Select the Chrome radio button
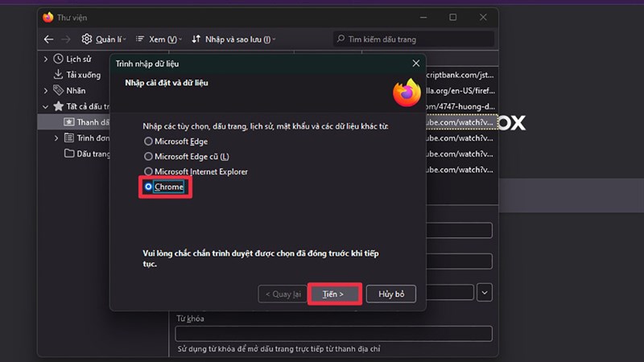Viewport: 644px width, 362px height. [148, 187]
